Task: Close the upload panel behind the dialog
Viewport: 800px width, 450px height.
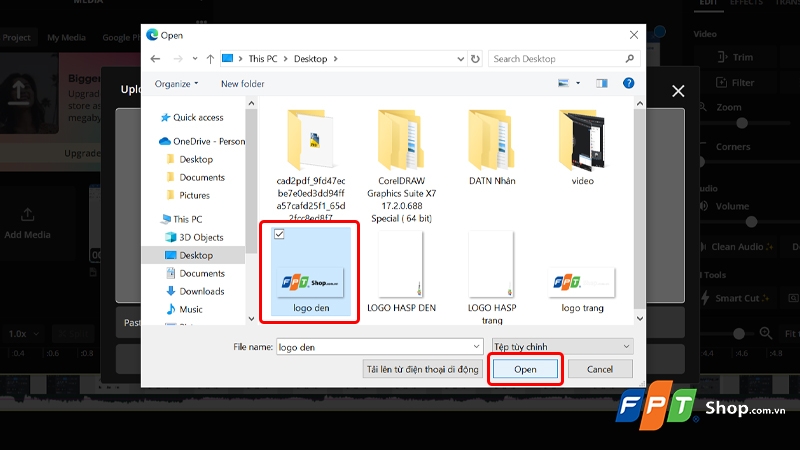Action: [x=678, y=91]
